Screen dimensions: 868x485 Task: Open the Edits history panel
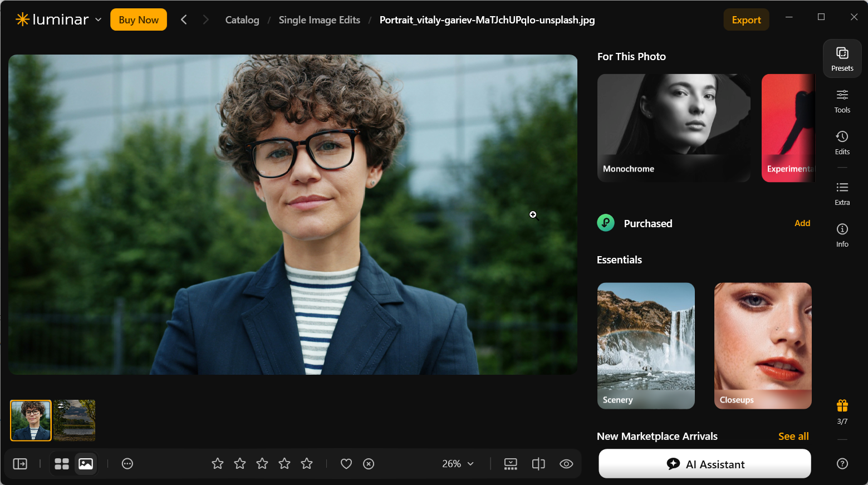842,143
